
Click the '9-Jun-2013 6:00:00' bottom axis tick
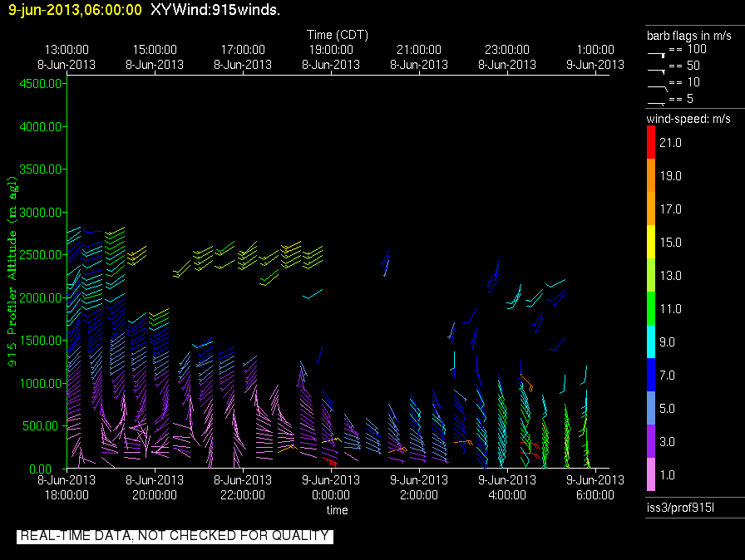595,488
